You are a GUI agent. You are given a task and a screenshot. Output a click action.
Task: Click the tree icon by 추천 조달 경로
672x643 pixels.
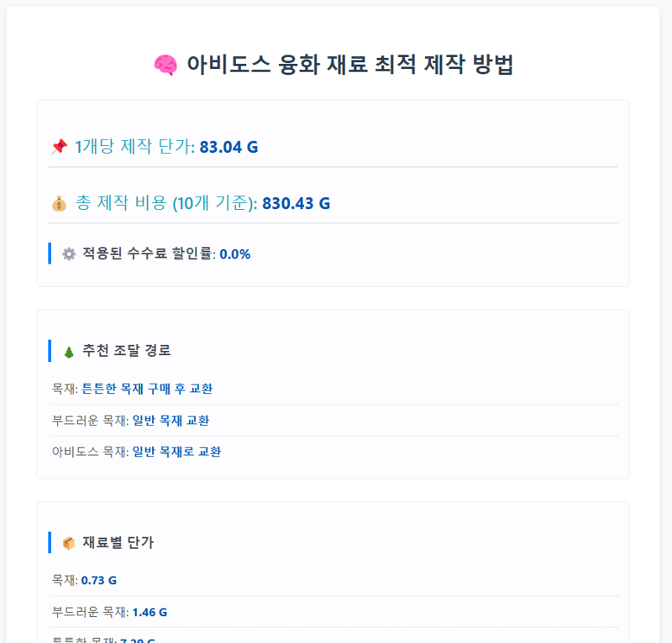[x=69, y=352]
